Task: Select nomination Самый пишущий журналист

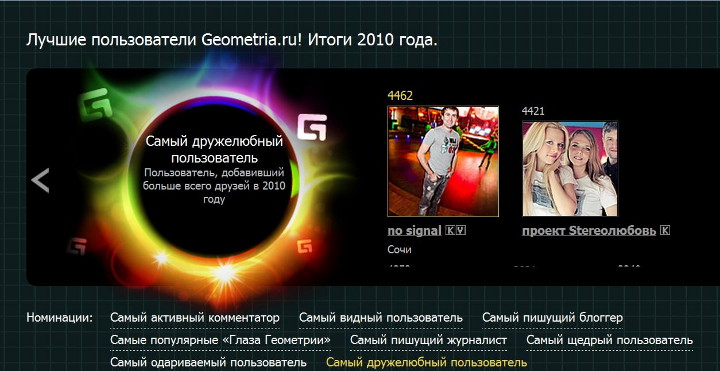Action: click(x=428, y=341)
